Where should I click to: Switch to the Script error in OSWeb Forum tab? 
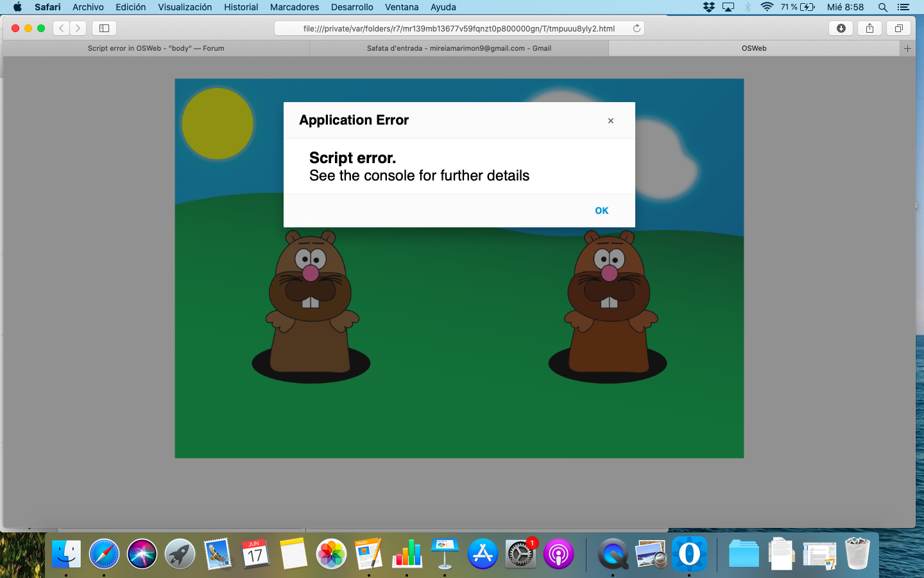pos(156,48)
